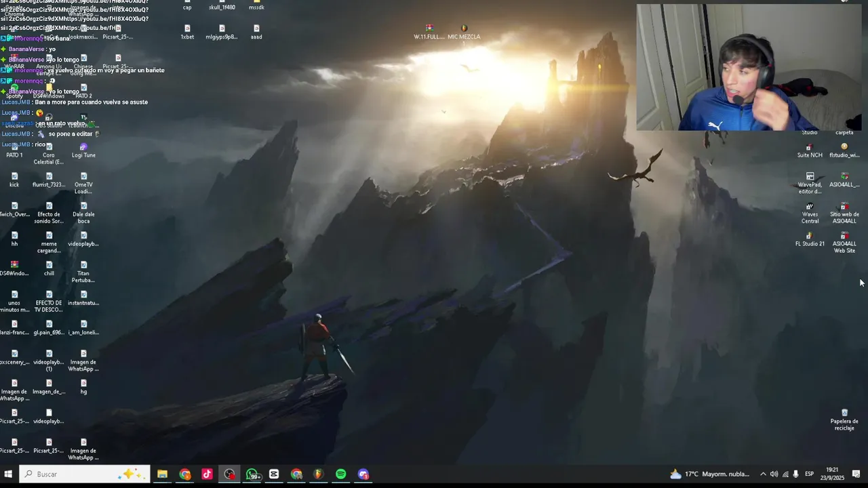Select the WavePad editor desktop icon
The height and width of the screenshot is (488, 868).
click(810, 183)
